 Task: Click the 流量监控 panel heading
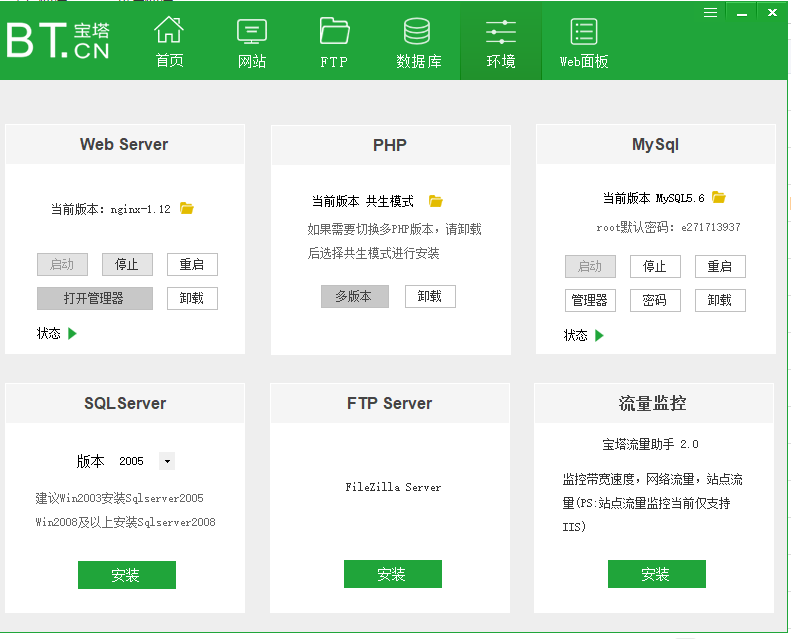tap(652, 403)
